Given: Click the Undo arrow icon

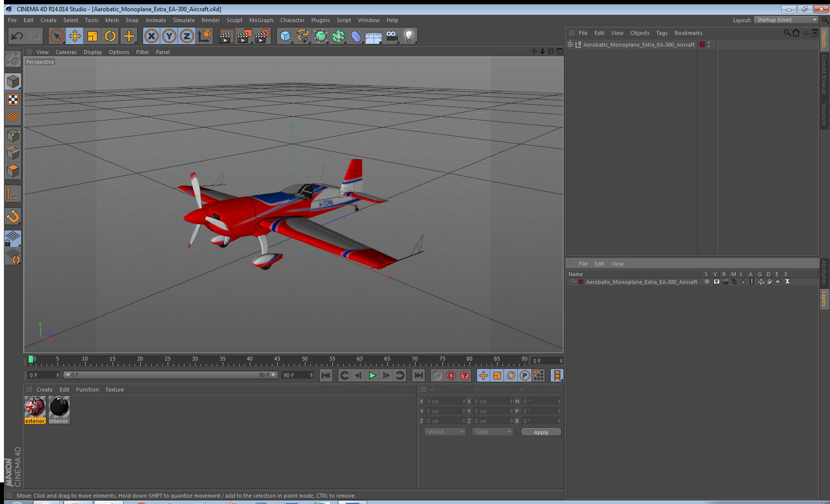Looking at the screenshot, I should pos(17,36).
